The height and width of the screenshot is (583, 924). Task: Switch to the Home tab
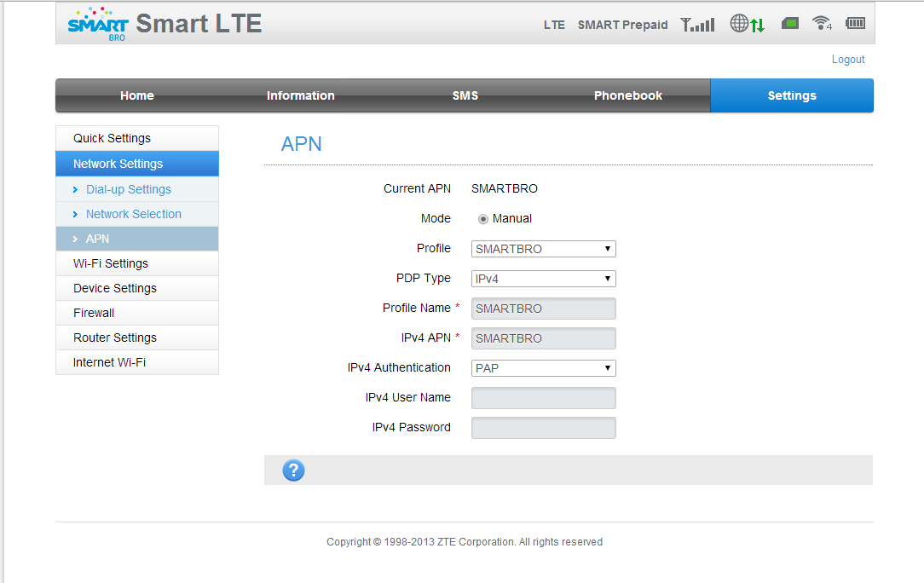(136, 95)
